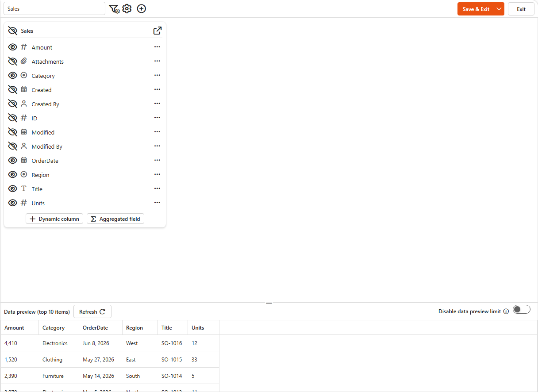538x392 pixels.
Task: Show the ID field
Action: 13,118
